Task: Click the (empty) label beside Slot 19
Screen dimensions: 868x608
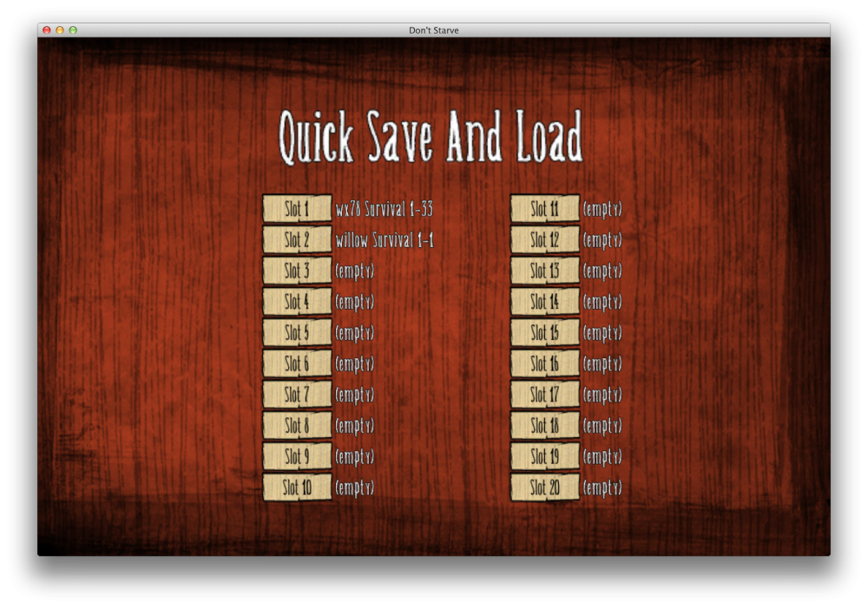Action: tap(602, 457)
